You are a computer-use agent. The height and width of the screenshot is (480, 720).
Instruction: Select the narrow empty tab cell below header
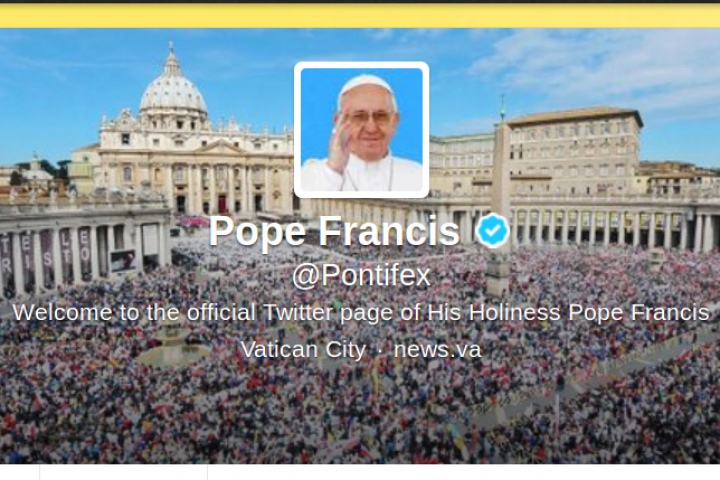(20, 472)
